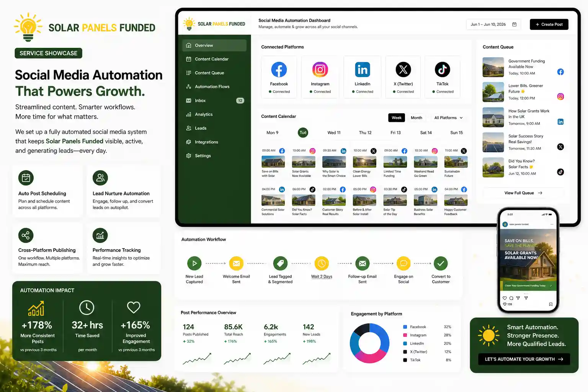Open Integrations in the sidebar
Image resolution: width=588 pixels, height=392 pixels.
click(x=214, y=142)
